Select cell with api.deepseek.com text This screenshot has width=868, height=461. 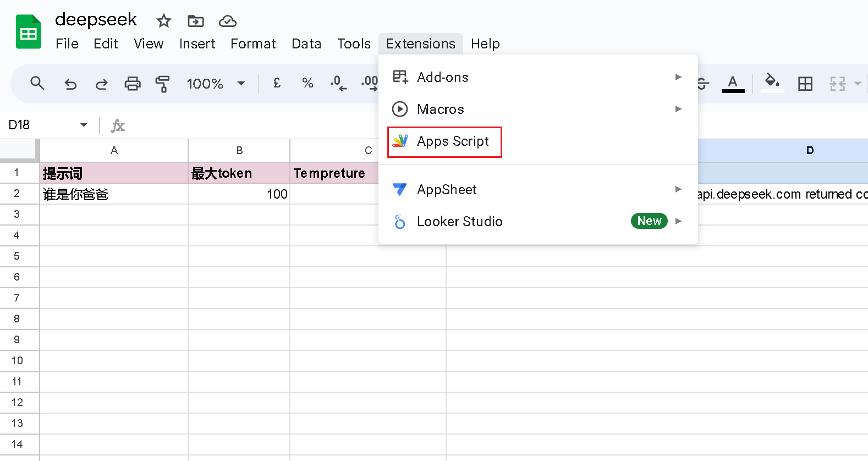(783, 194)
